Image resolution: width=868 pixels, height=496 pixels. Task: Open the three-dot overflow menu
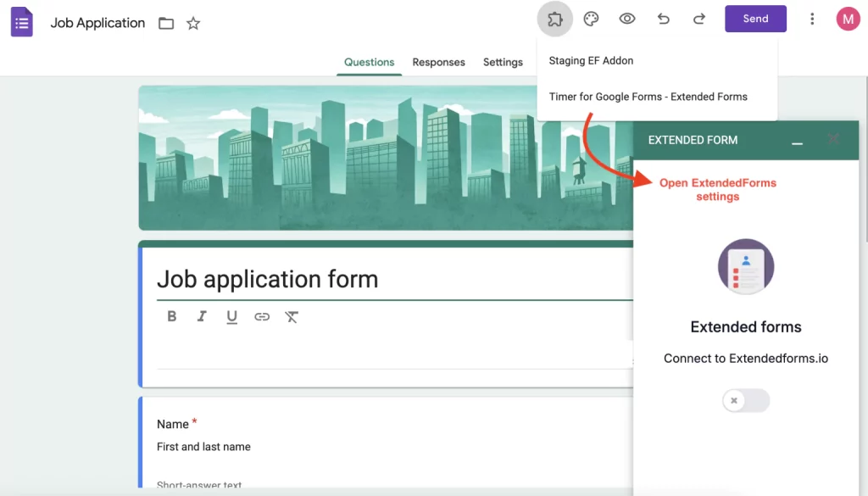812,19
